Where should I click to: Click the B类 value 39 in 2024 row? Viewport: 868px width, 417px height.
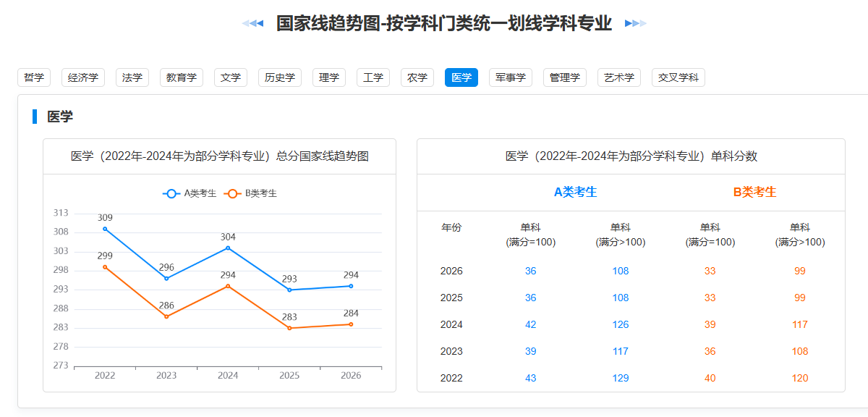coord(710,324)
